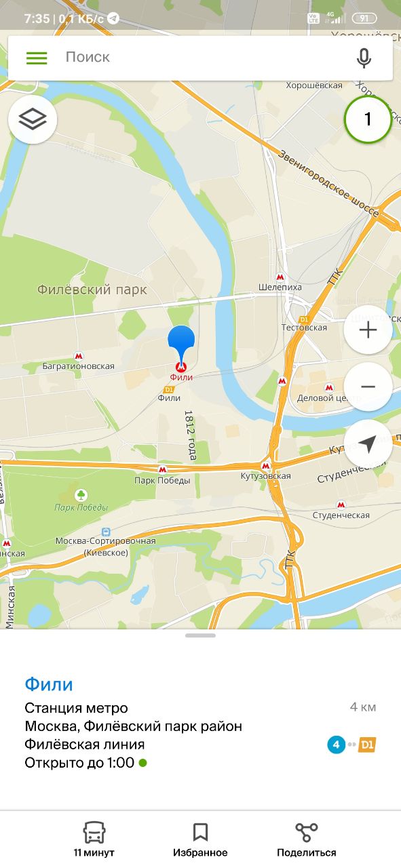This screenshot has height=868, width=401.
Task: Tap the blue pin on Фили station
Action: tap(181, 346)
